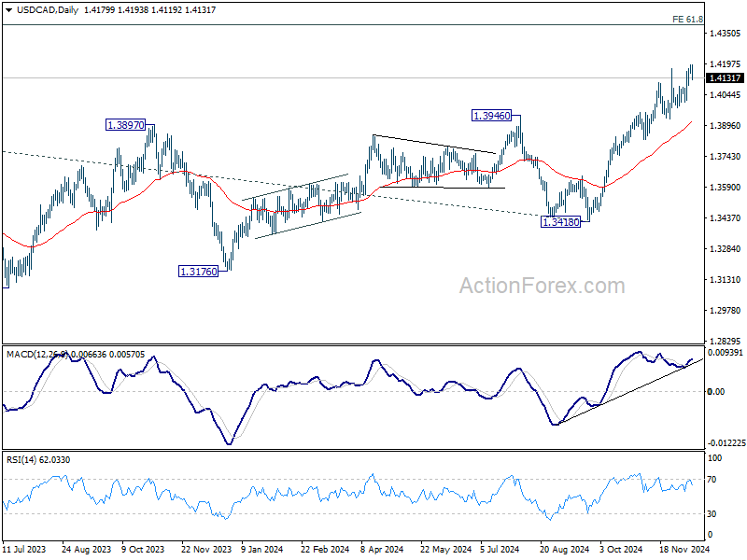
Task: Open the USDCAD chart dropdown triangle
Action: (8, 10)
